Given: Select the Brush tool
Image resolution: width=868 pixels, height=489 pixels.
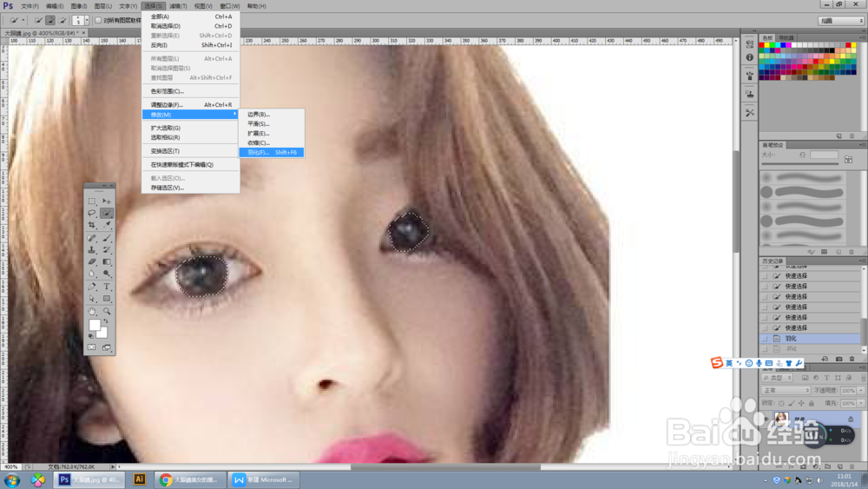Looking at the screenshot, I should point(107,238).
